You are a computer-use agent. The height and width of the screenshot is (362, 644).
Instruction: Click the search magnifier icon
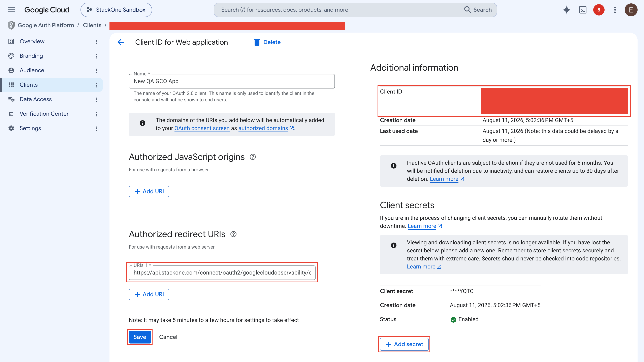pos(467,10)
